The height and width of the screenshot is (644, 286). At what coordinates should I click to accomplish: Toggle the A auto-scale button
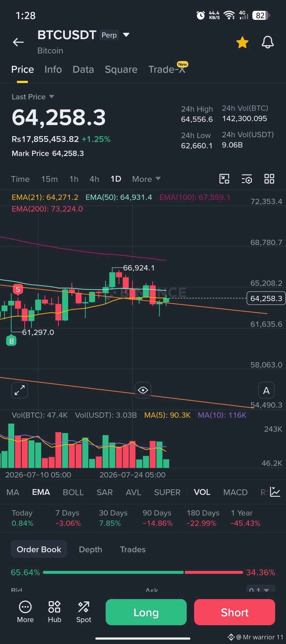click(x=266, y=390)
